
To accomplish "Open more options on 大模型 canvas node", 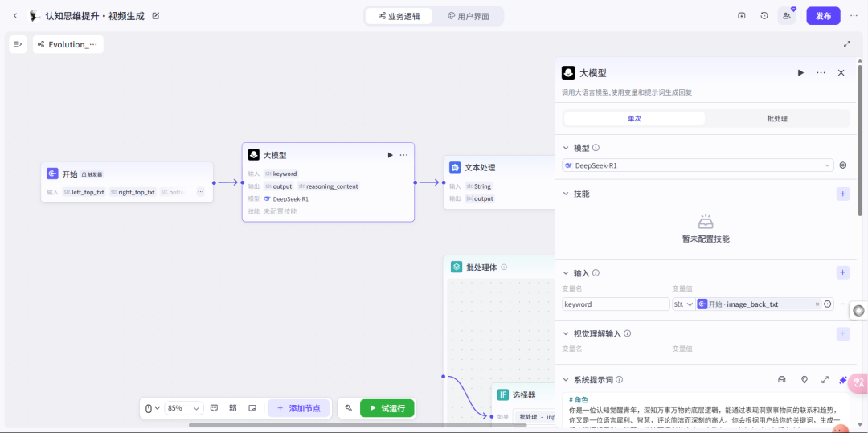I will point(403,155).
